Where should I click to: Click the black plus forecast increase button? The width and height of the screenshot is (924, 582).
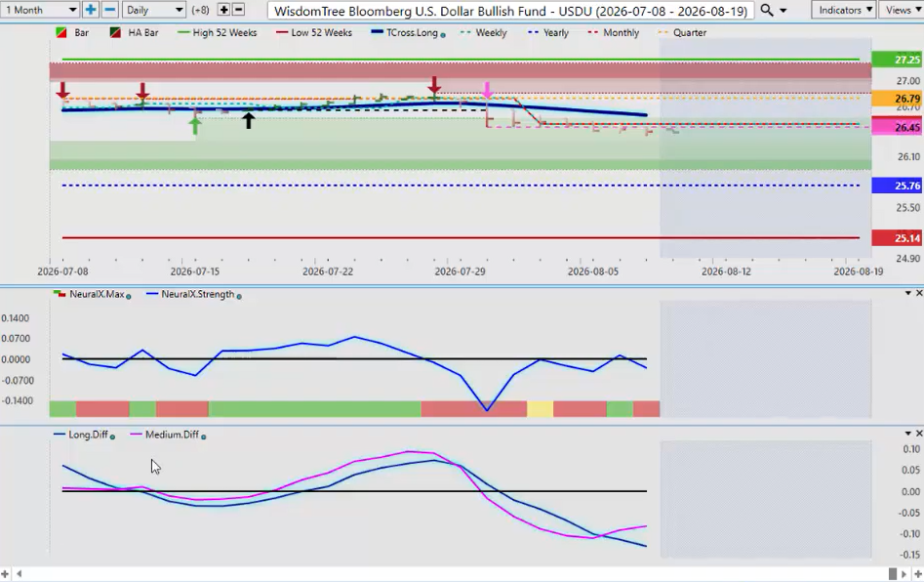coord(224,10)
